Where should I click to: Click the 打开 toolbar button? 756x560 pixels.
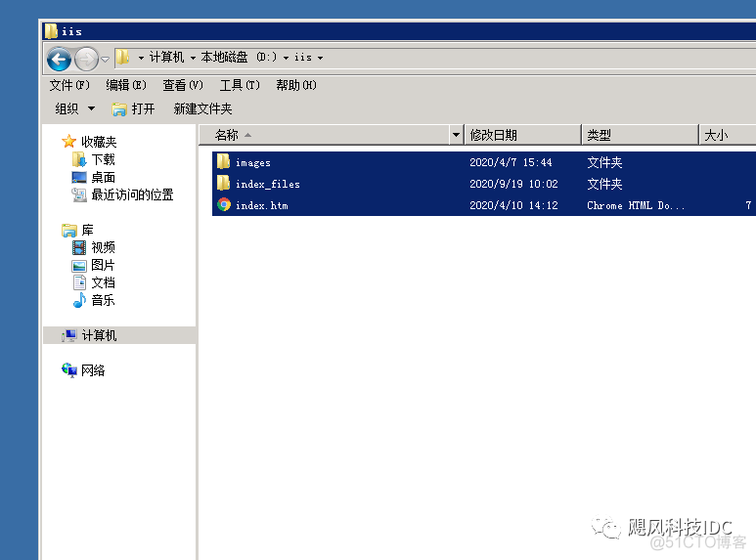134,108
